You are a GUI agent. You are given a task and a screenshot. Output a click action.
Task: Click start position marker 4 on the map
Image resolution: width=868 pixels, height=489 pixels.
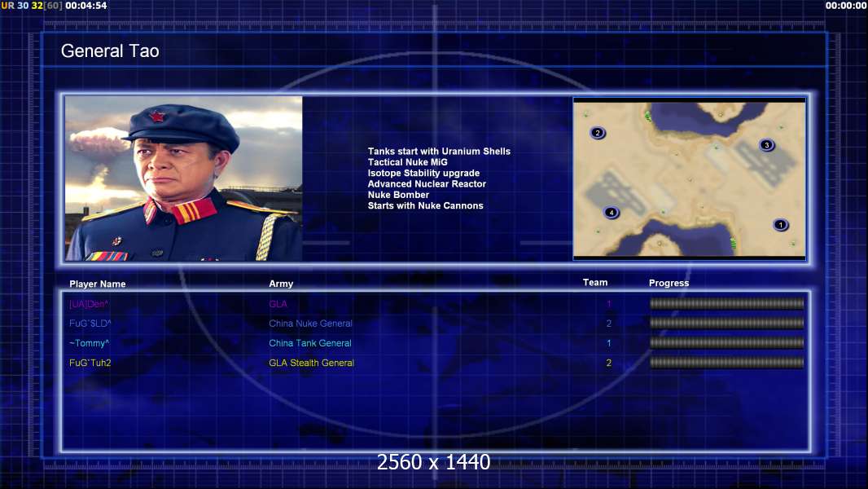coord(612,213)
